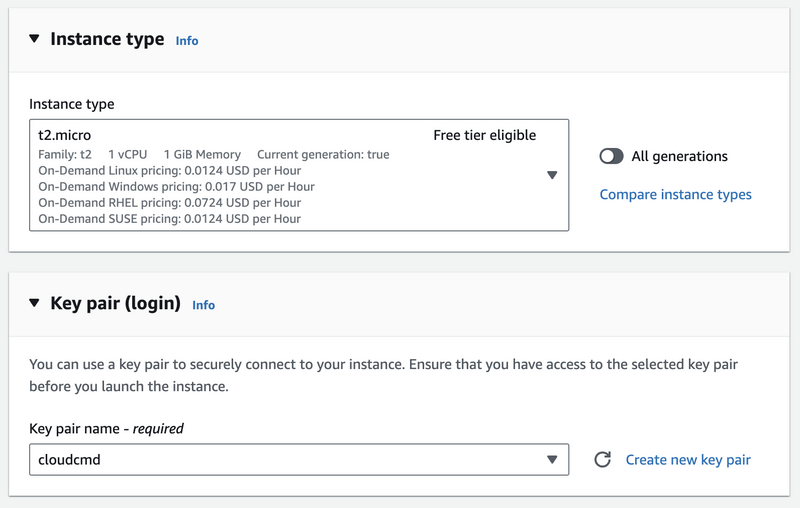
Task: Click the Key pair name - required label
Action: (106, 428)
